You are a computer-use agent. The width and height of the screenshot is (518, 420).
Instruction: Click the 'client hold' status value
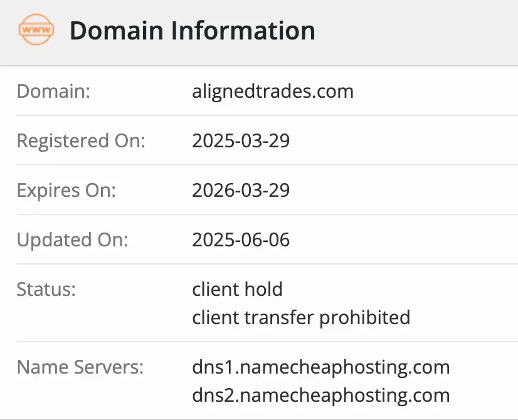tap(237, 289)
